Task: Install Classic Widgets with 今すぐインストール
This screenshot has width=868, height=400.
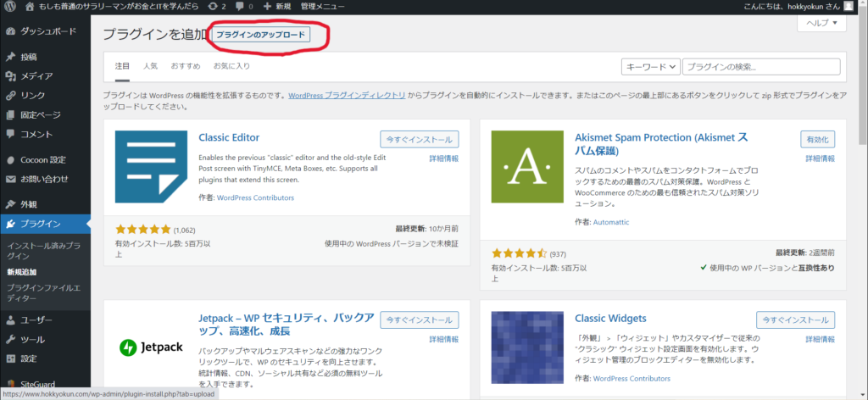Action: 795,319
